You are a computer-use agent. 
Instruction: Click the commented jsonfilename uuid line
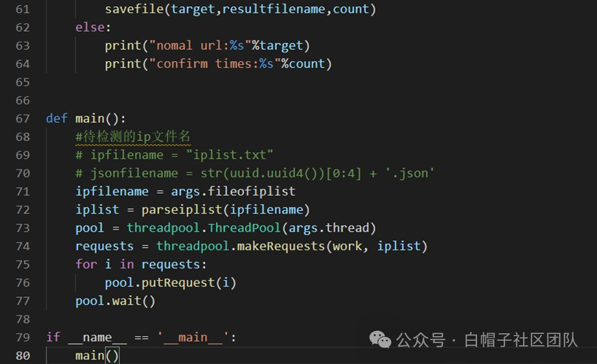pyautogui.click(x=255, y=173)
